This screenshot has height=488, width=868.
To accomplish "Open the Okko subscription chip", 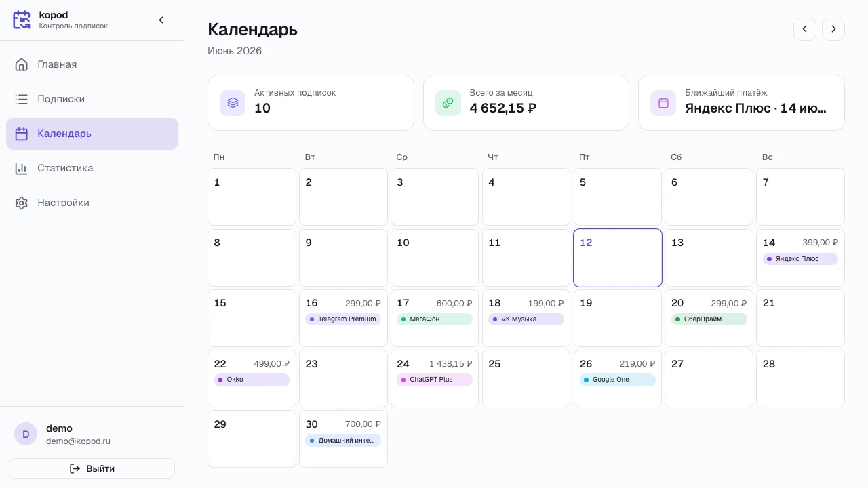I will pyautogui.click(x=252, y=380).
